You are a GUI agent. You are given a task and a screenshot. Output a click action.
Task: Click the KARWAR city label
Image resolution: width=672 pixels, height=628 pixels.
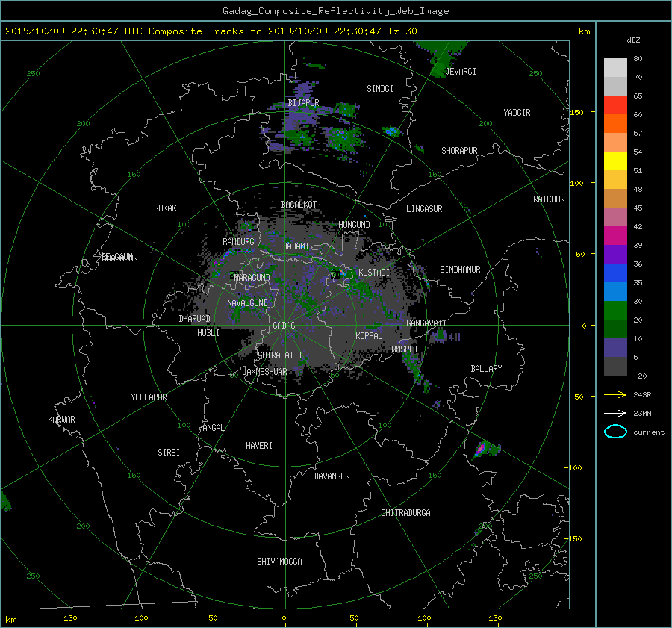(x=61, y=420)
